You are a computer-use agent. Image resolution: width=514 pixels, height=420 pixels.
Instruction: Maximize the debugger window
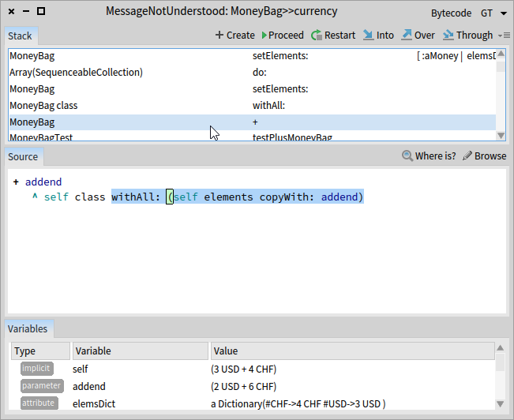click(x=41, y=12)
